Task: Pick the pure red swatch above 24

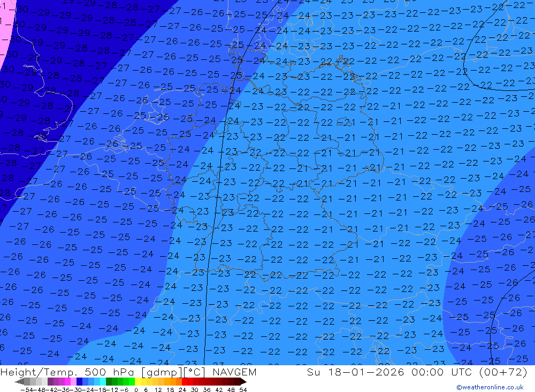Action: coord(185,381)
